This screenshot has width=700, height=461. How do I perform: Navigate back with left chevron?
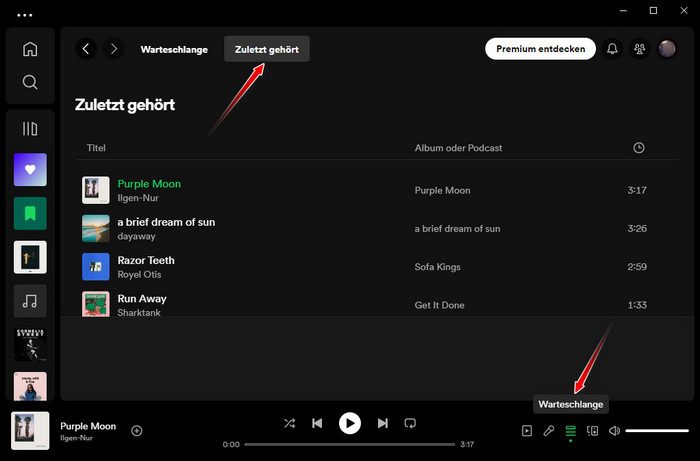(86, 49)
